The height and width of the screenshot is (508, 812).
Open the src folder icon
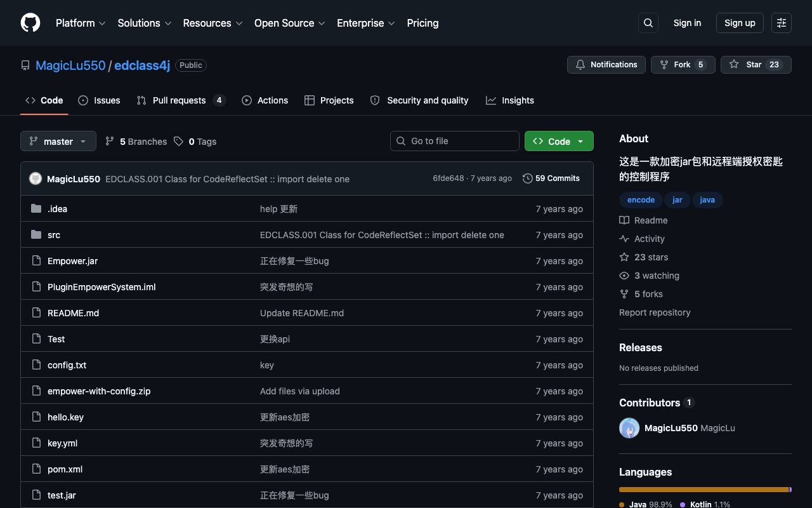click(36, 234)
